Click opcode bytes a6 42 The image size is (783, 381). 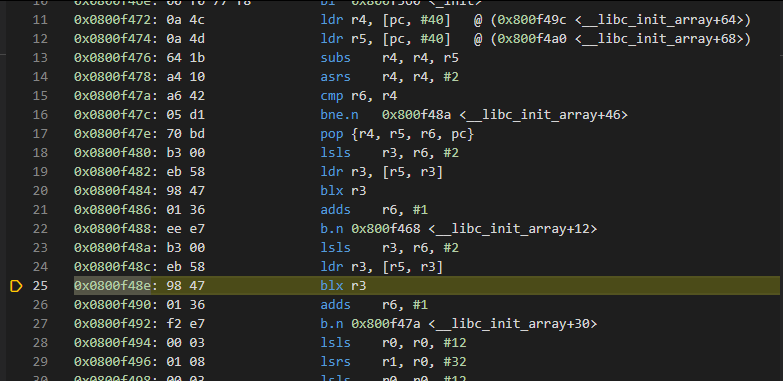coord(186,96)
